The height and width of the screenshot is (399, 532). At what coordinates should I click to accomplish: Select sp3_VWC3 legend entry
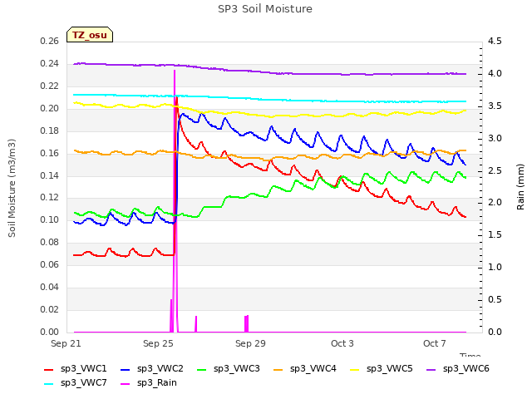tap(229, 369)
